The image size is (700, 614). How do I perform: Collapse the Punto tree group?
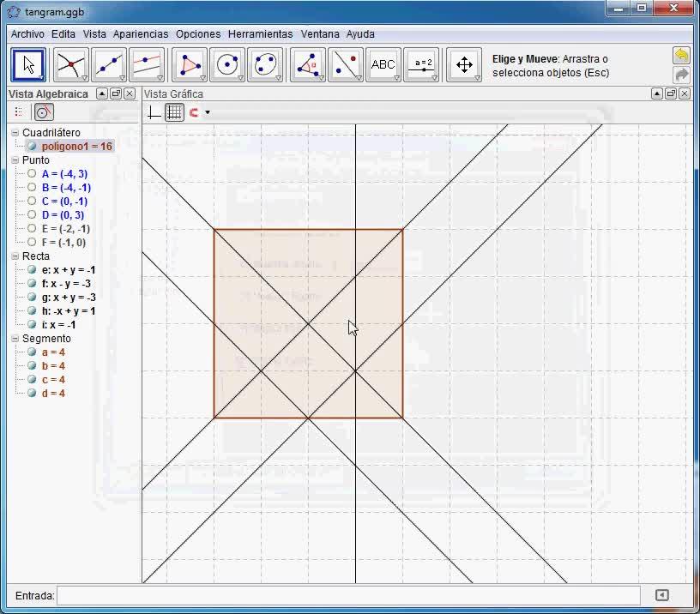click(15, 160)
